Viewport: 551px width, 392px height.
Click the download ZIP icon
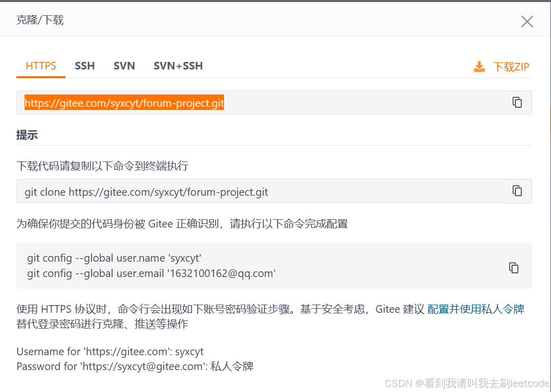pyautogui.click(x=479, y=66)
